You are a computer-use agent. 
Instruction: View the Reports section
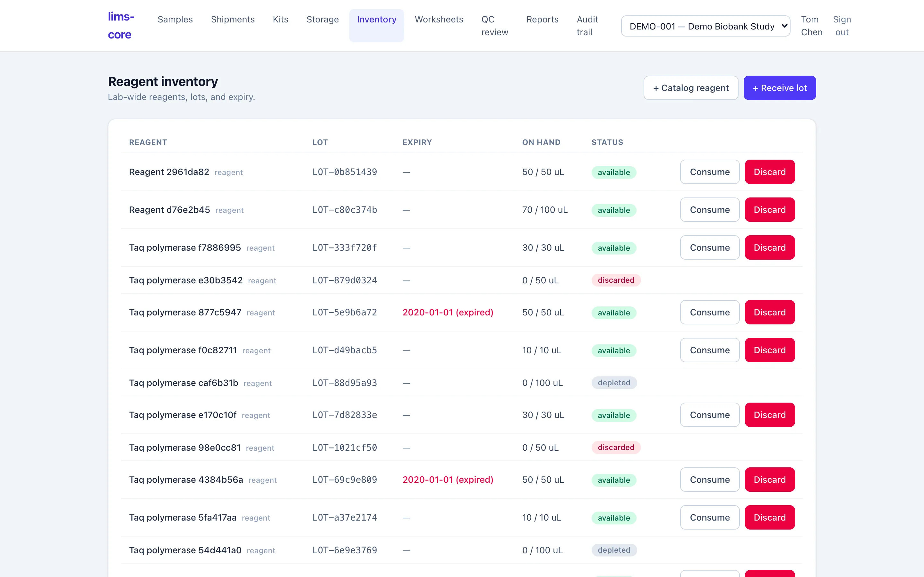click(x=542, y=20)
